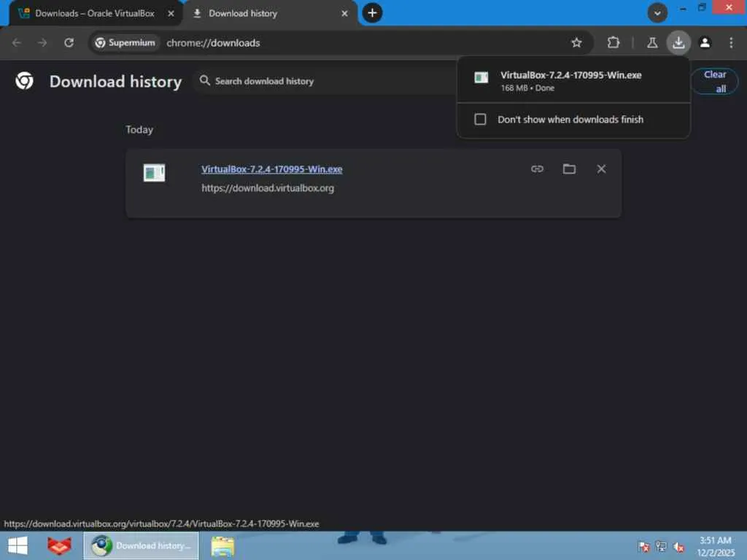The image size is (747, 560).
Task: Close the Download history tab
Action: coord(344,14)
